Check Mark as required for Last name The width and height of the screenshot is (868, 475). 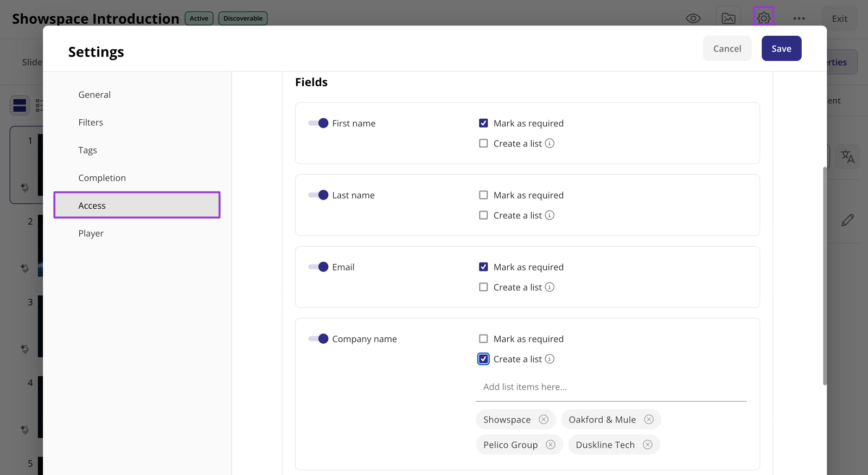(x=483, y=195)
